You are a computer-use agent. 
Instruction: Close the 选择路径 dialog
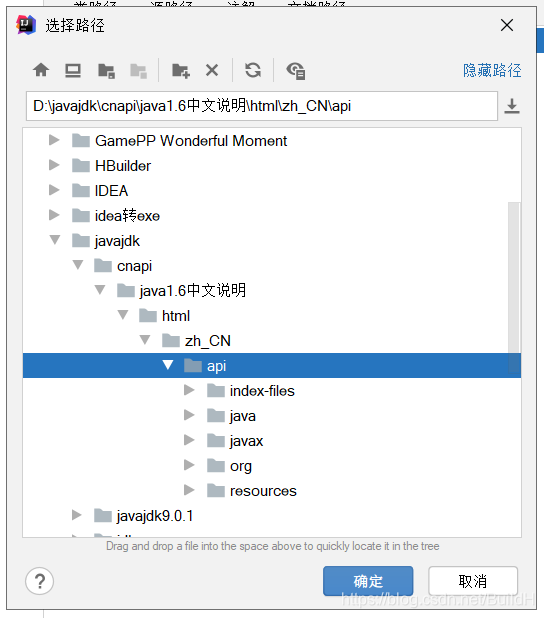(x=507, y=25)
